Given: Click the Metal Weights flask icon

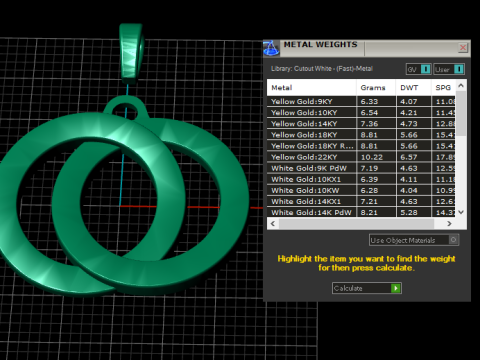Looking at the screenshot, I should click(x=271, y=48).
